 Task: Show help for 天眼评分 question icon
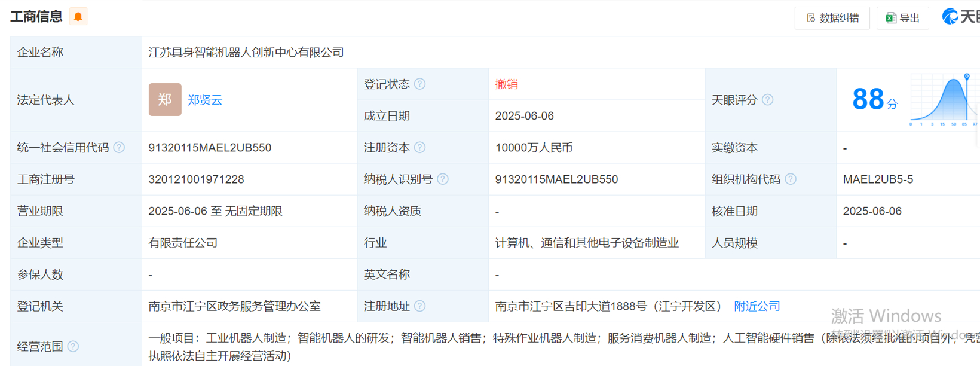point(768,100)
